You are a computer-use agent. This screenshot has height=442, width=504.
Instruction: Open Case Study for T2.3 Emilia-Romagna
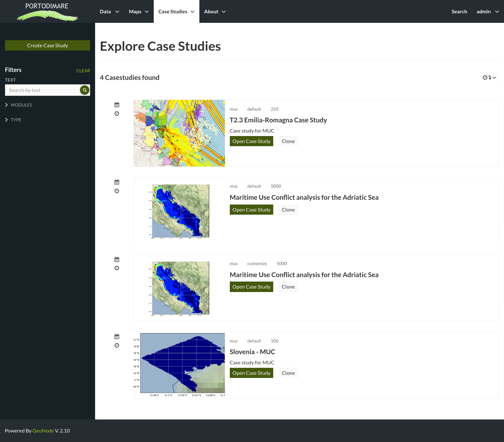[251, 141]
